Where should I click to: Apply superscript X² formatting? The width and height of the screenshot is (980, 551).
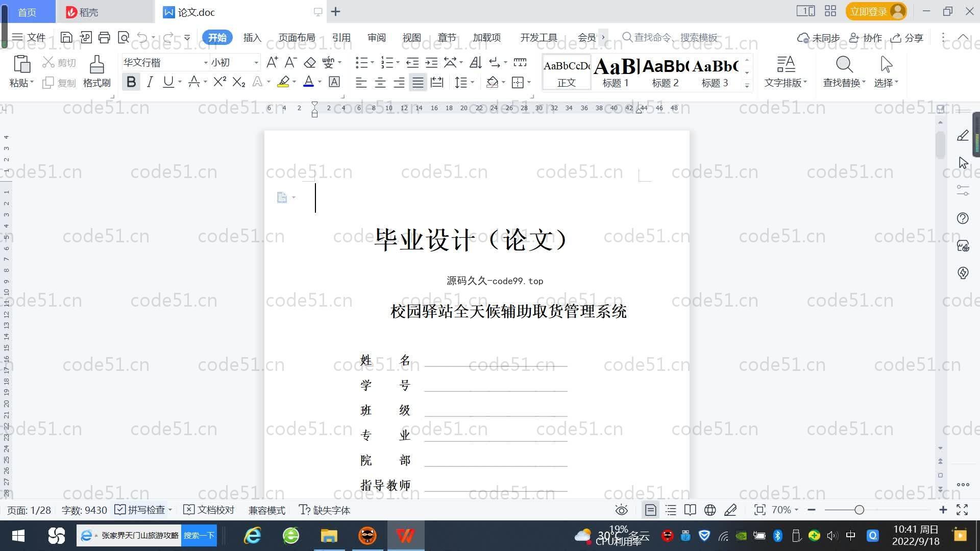[219, 82]
